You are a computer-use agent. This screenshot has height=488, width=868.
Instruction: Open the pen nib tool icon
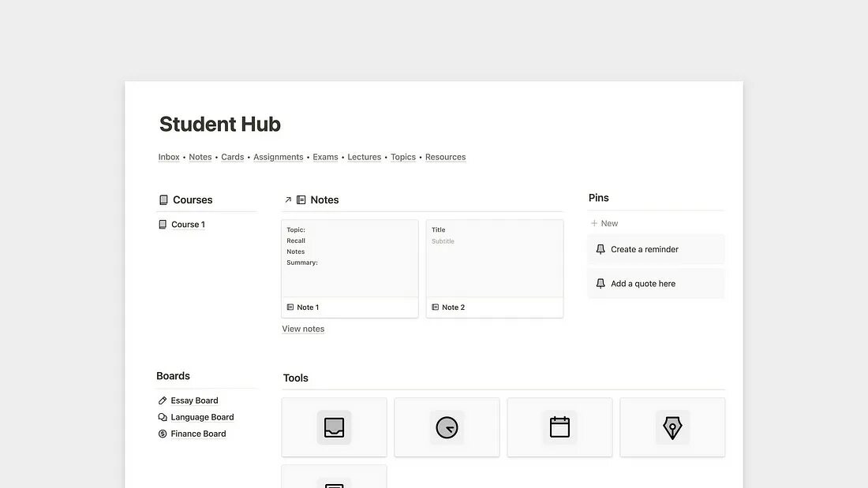[672, 427]
